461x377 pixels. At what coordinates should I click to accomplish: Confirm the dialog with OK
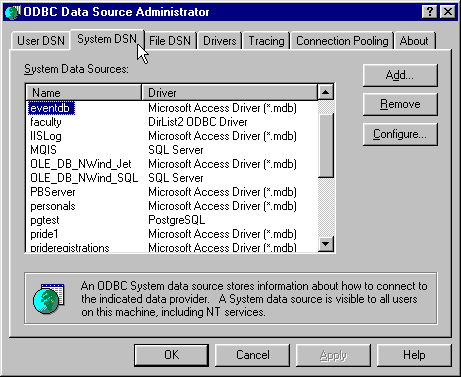coord(171,355)
